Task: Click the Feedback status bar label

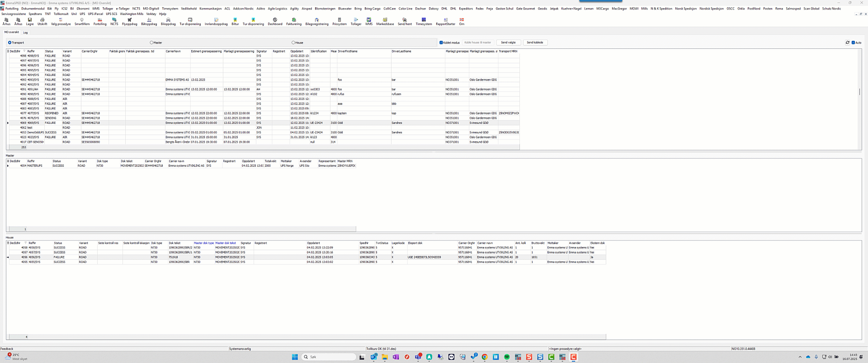Action: point(7,349)
